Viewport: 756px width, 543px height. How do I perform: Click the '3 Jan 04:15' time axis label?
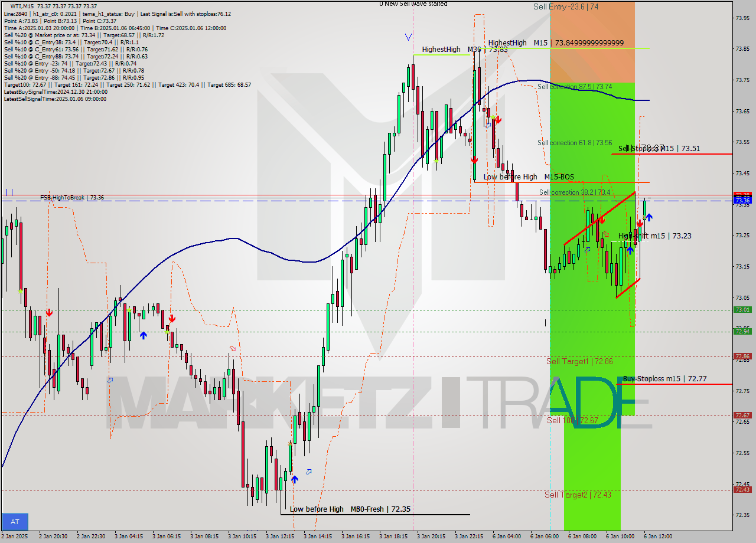128,537
